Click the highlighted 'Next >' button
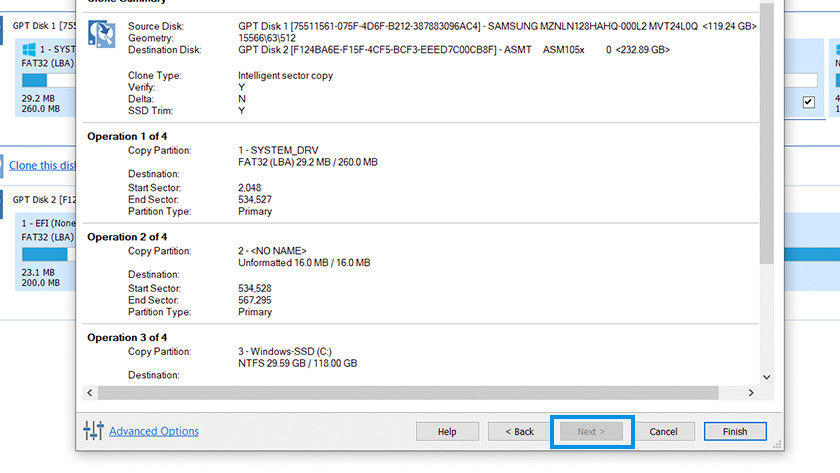 click(x=591, y=432)
